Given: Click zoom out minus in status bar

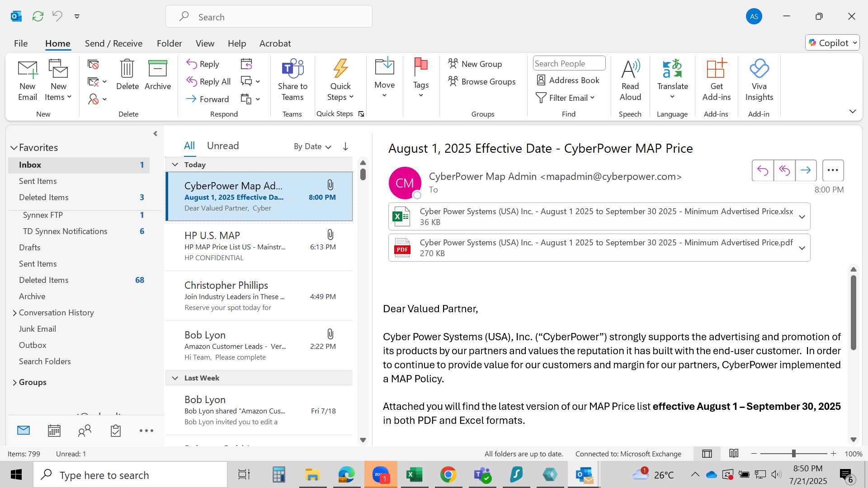Looking at the screenshot, I should (754, 454).
